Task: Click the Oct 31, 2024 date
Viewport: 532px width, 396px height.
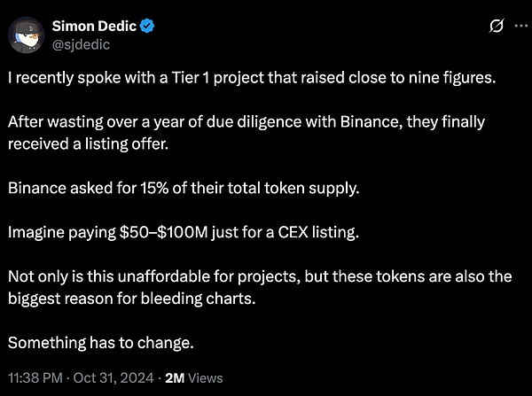Action: tap(113, 377)
